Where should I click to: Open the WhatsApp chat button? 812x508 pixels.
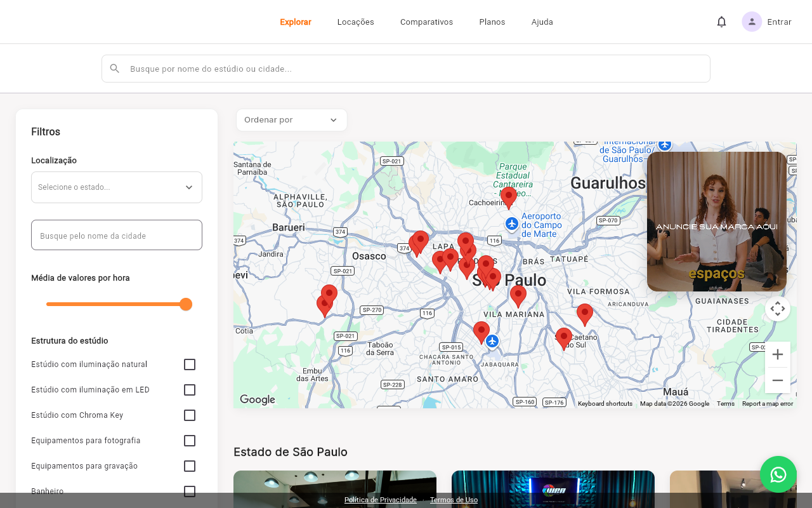[778, 474]
